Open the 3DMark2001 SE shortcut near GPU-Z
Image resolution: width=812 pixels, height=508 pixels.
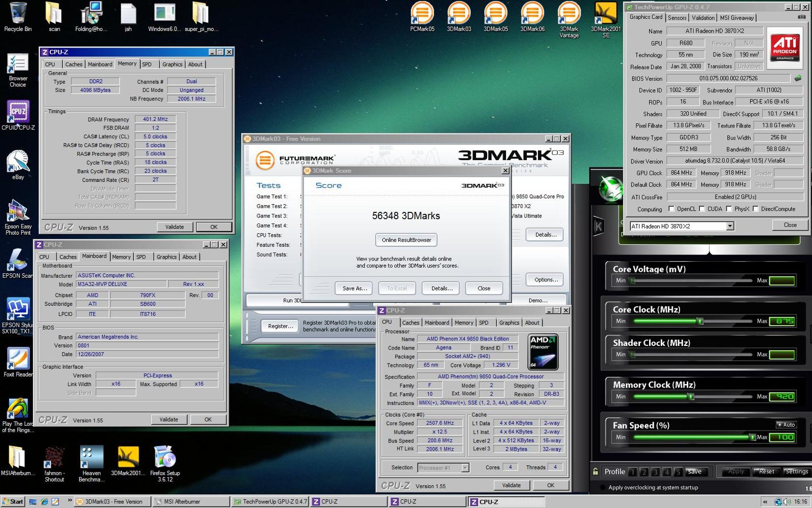606,20
